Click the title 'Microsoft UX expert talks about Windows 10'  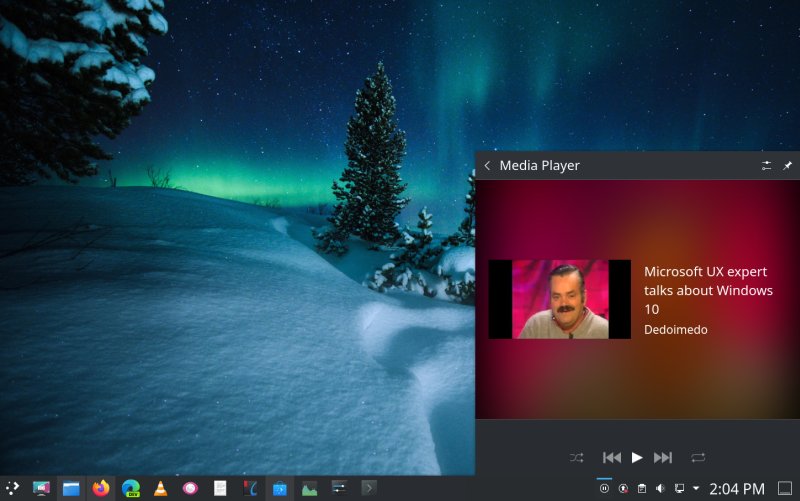pos(708,290)
